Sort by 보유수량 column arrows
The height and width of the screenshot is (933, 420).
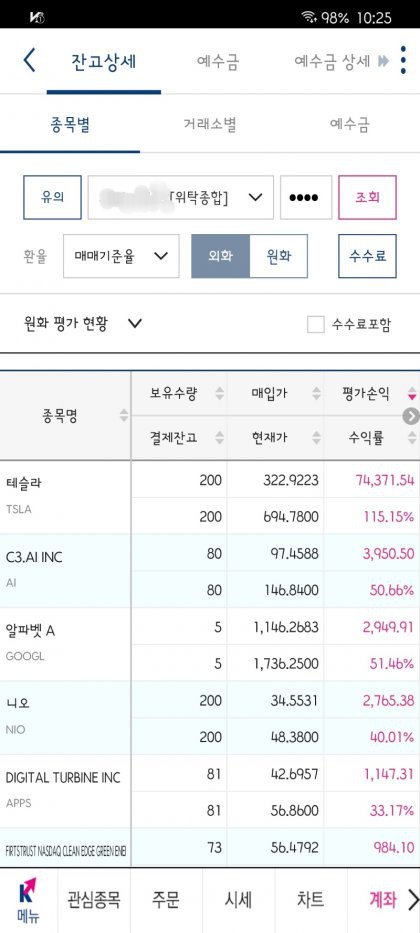point(220,393)
